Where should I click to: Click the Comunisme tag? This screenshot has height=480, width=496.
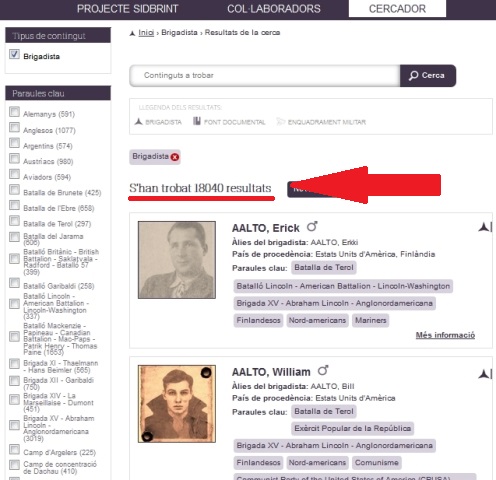[x=377, y=463]
